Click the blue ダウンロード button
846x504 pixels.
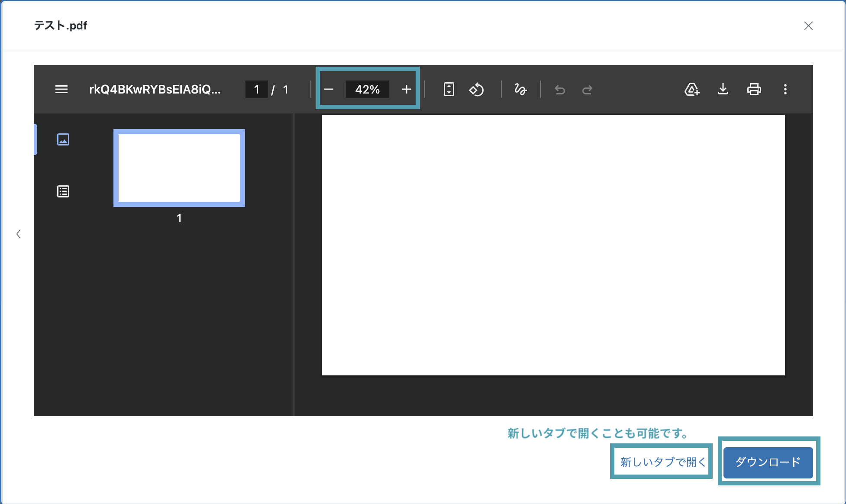pos(768,462)
